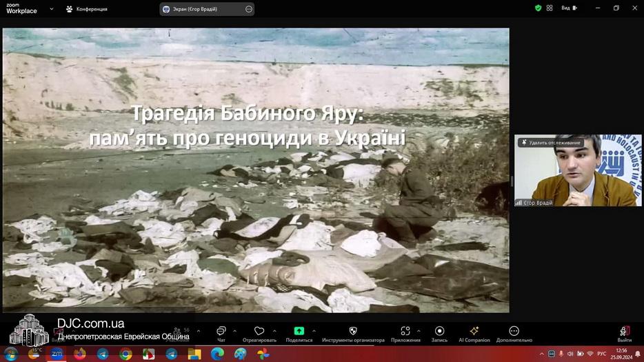Open the Apps (Приложения) icon
The width and height of the screenshot is (644, 362).
click(x=405, y=332)
